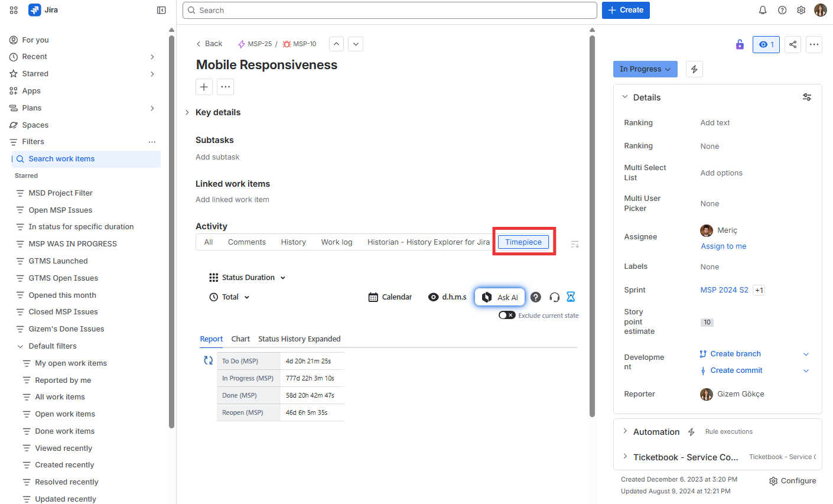Click the Create button
833x504 pixels.
tap(626, 10)
